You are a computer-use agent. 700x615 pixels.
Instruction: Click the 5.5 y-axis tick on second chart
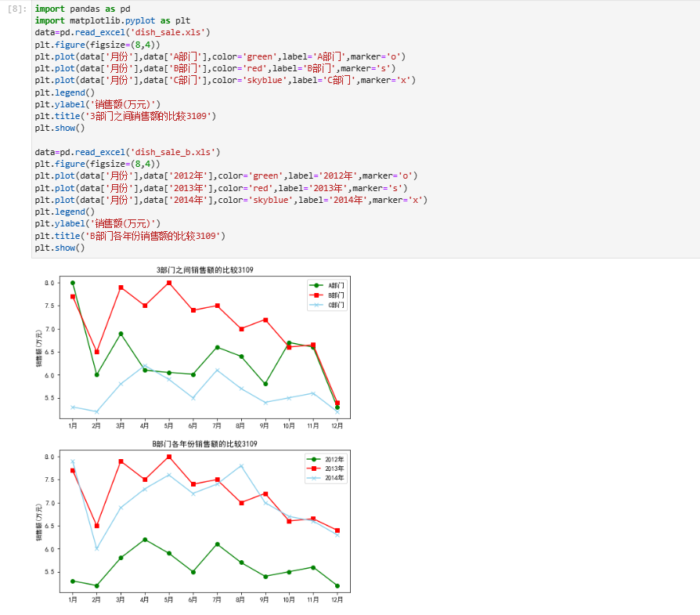pyautogui.click(x=49, y=572)
